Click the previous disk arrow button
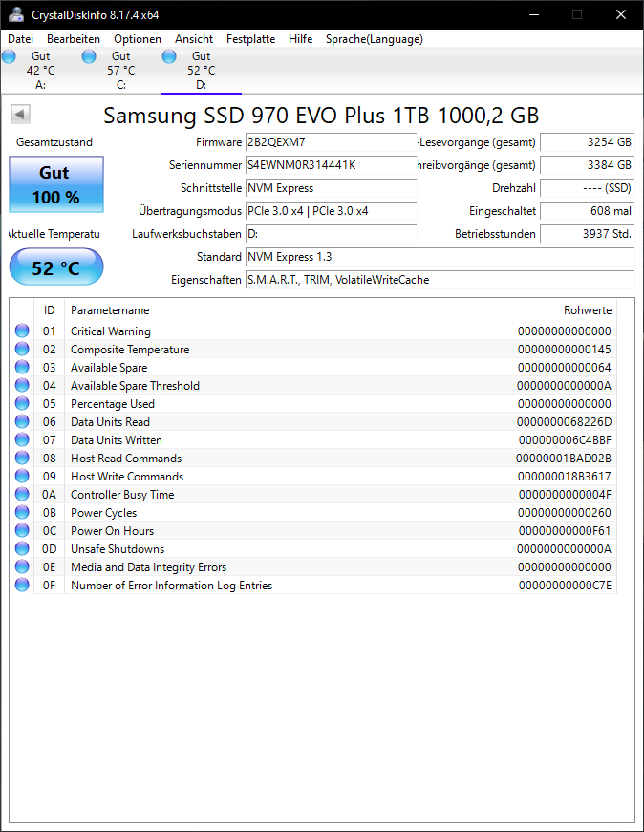 pyautogui.click(x=20, y=114)
